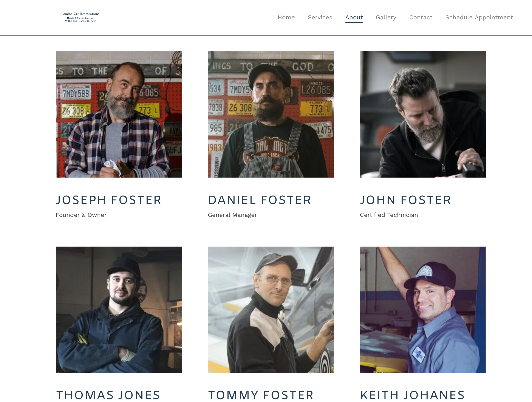
Task: Open John Foster's portrait photo
Action: [x=423, y=114]
